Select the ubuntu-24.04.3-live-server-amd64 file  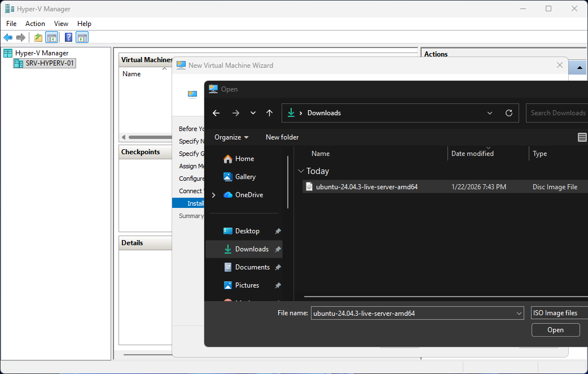click(x=366, y=187)
